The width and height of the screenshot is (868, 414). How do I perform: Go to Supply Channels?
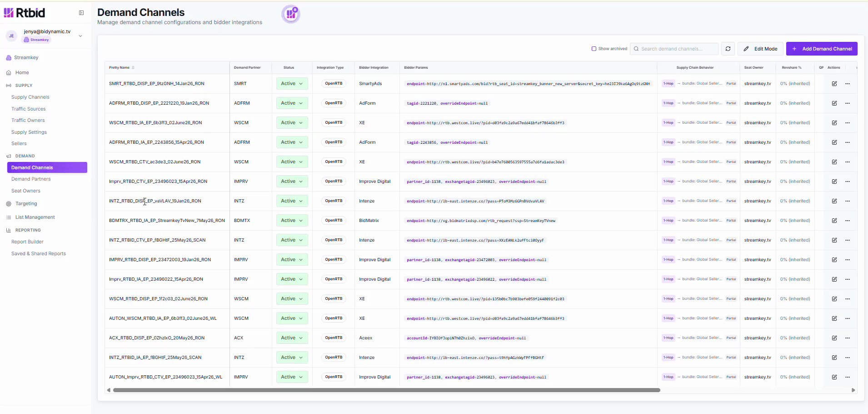click(30, 97)
